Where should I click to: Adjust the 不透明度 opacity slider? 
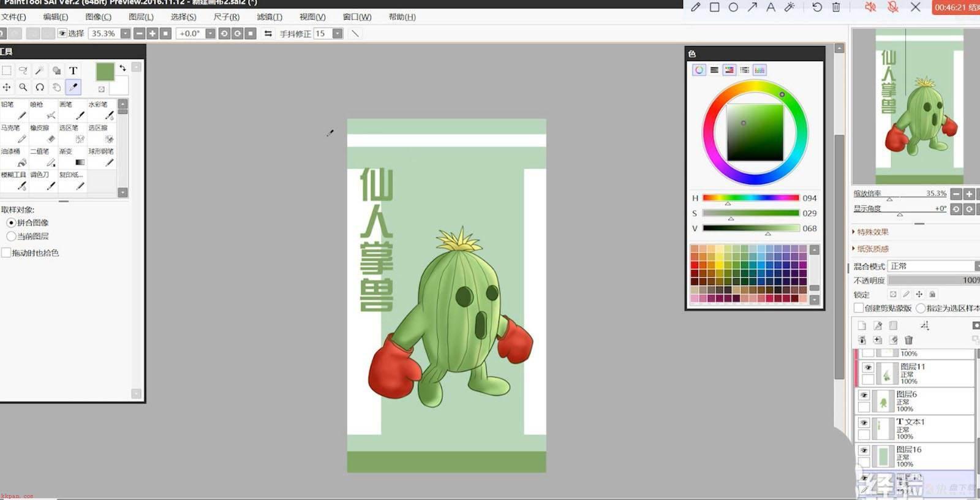click(x=934, y=280)
